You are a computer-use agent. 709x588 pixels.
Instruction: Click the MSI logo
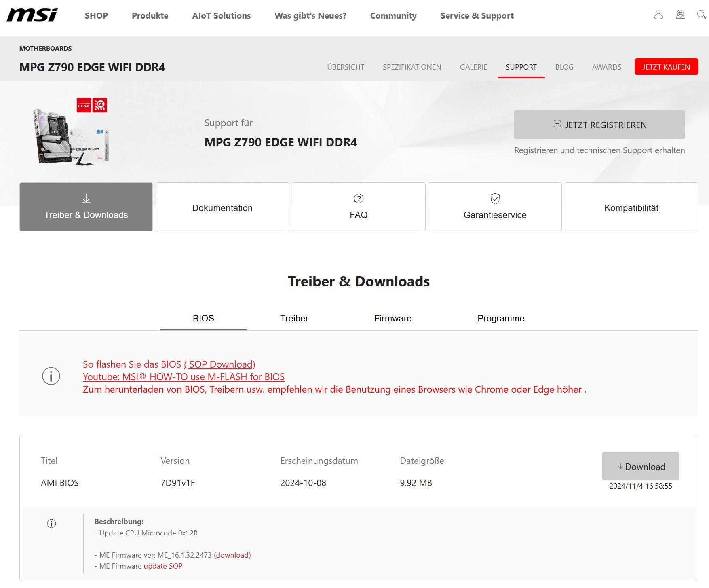(x=32, y=15)
